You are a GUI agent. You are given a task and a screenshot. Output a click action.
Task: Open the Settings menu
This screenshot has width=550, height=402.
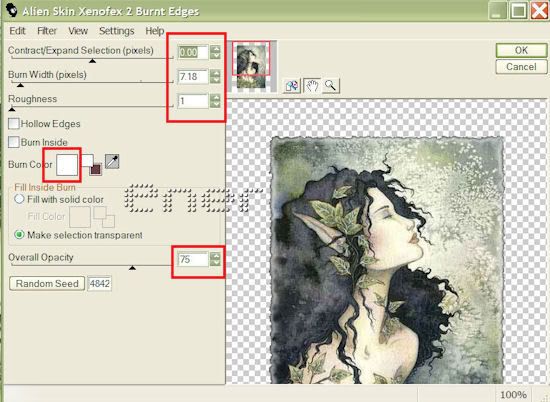(116, 31)
